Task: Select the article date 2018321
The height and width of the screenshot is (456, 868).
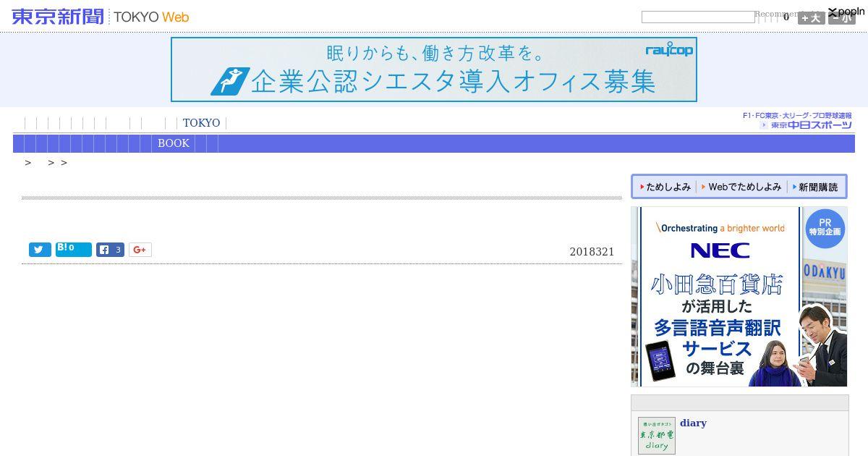Action: click(592, 252)
